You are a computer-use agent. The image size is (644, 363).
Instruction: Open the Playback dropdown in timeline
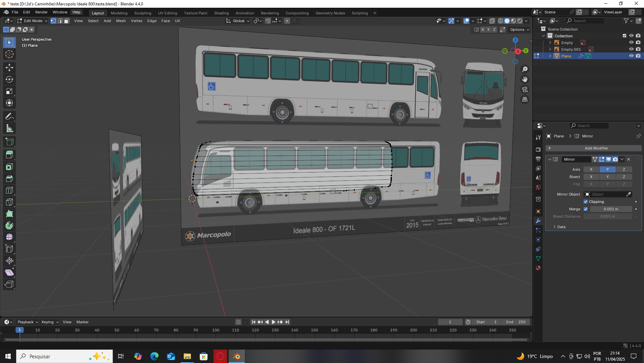pos(28,322)
